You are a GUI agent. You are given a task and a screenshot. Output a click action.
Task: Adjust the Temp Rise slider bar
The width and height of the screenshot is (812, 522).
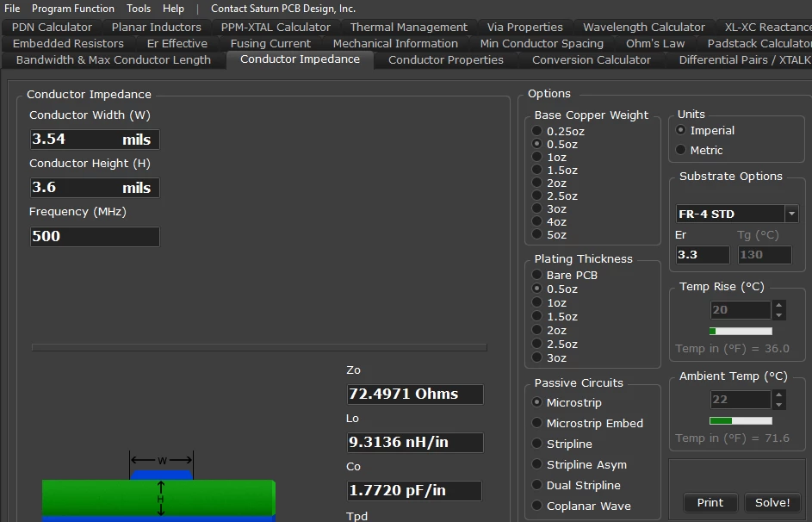[x=741, y=331]
